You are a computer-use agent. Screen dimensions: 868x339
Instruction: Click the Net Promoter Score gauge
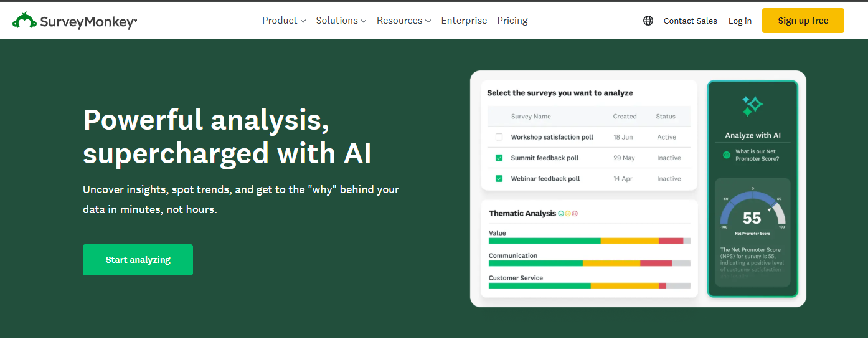[752, 212]
